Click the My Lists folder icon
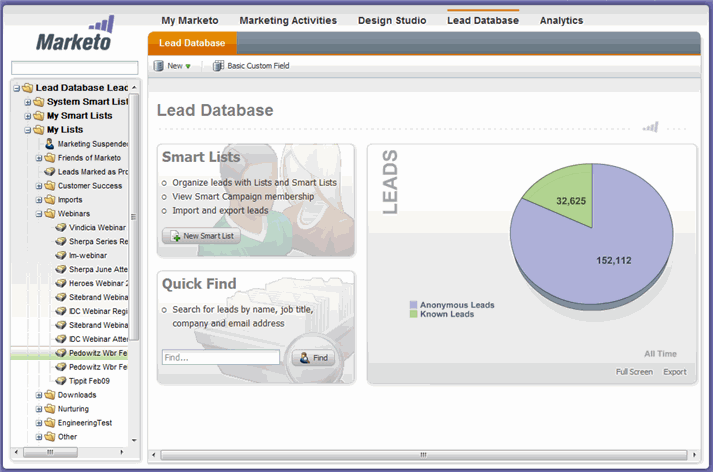Screen dimensions: 713x472 pyautogui.click(x=39, y=130)
